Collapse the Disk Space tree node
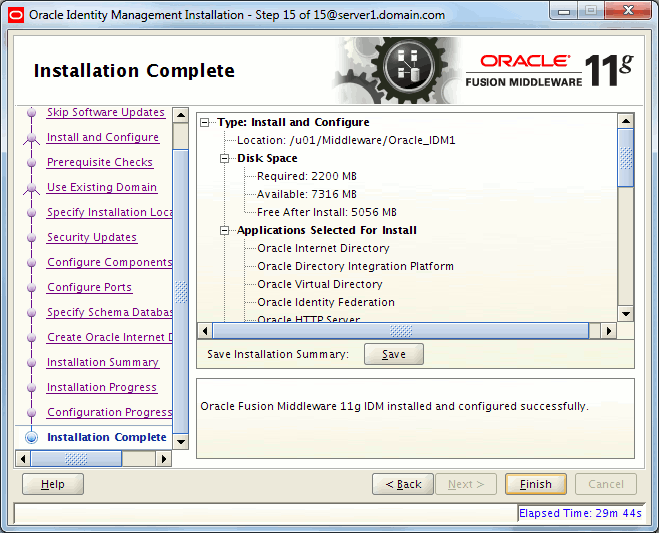Viewport: 659px width, 533px height. point(225,158)
